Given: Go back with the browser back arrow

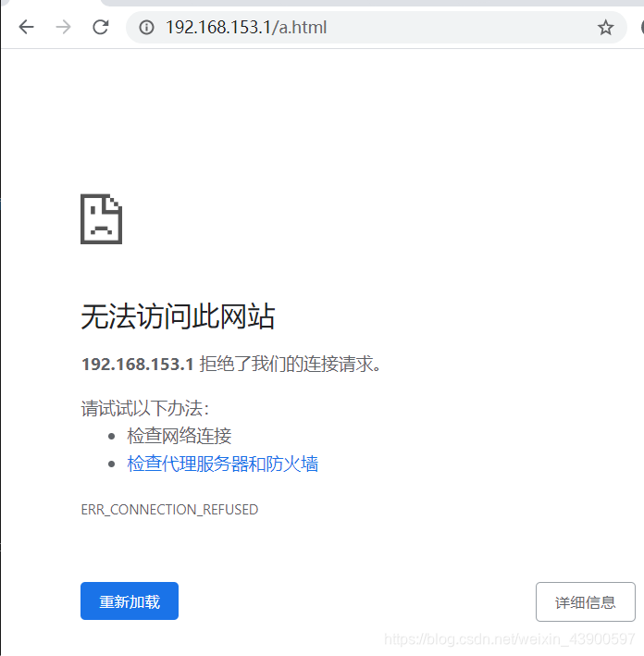Looking at the screenshot, I should click(26, 27).
